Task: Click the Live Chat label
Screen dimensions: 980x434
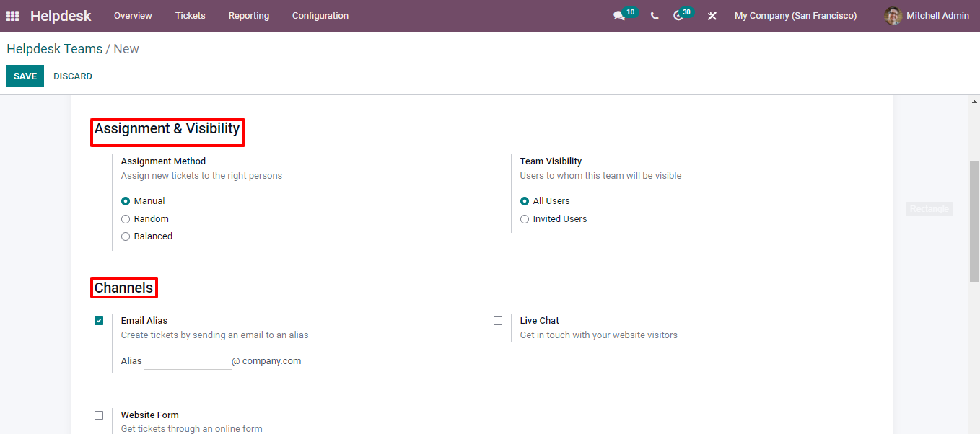Action: point(540,321)
